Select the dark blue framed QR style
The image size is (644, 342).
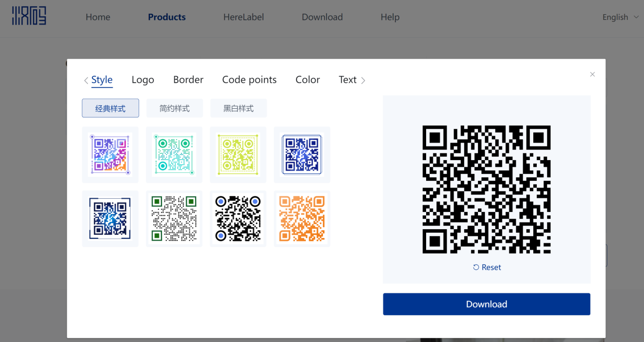click(x=302, y=154)
